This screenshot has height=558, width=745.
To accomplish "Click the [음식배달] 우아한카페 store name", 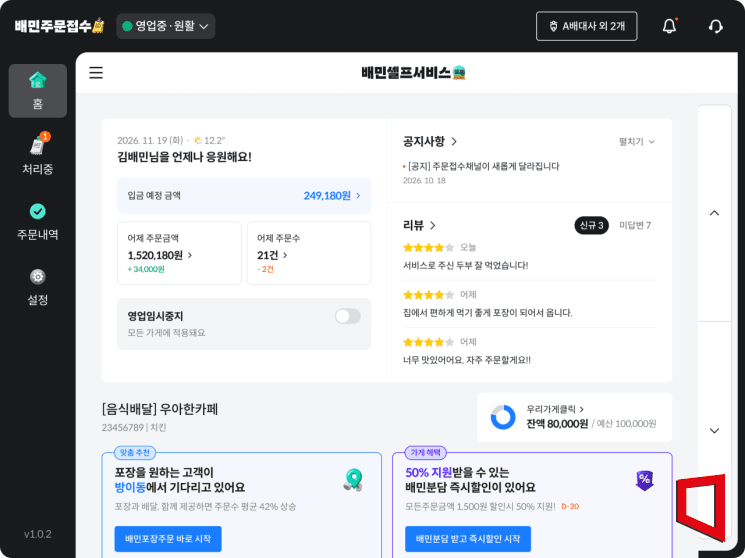I will click(x=160, y=409).
